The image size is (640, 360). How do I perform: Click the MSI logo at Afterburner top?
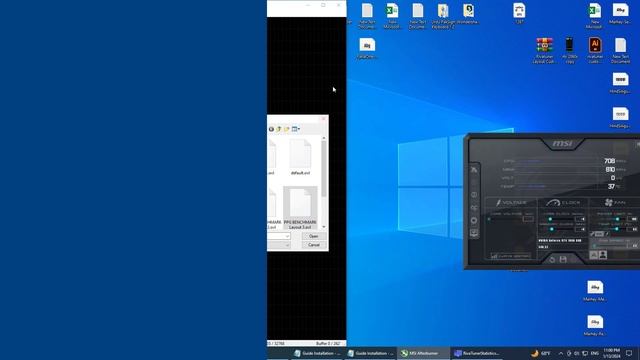[x=562, y=144]
